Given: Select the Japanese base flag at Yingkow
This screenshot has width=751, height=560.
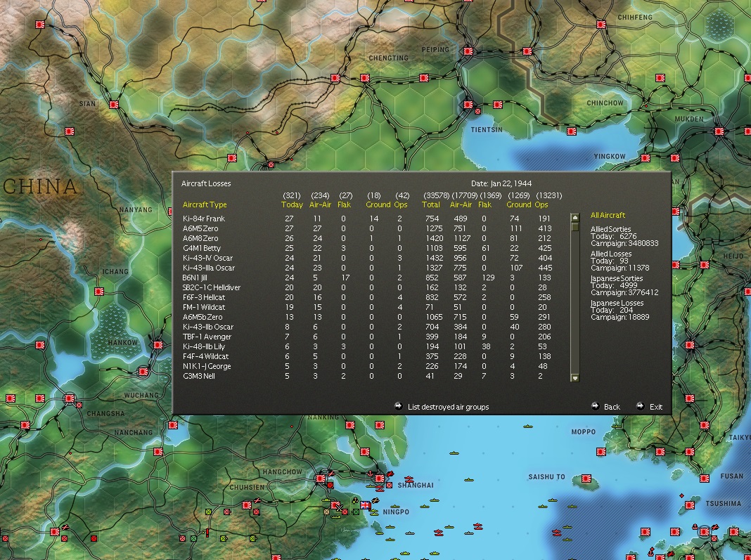Looking at the screenshot, I should click(x=645, y=158).
